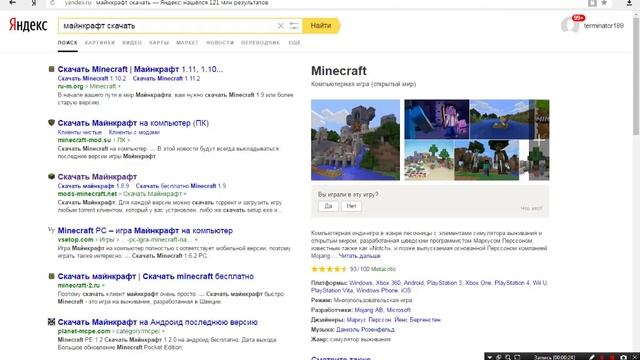Switch to the Видео tab

[x=132, y=42]
